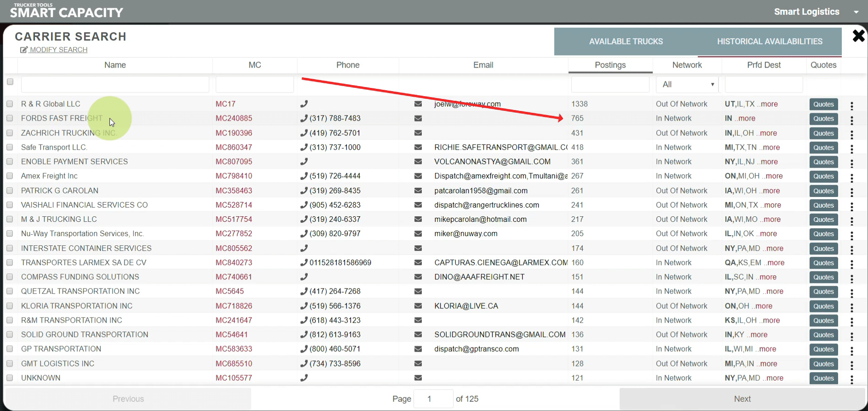Click phone icon for INTERSTATE CONTAINER SERVICES
Viewport: 868px width, 411px height.
coord(304,248)
